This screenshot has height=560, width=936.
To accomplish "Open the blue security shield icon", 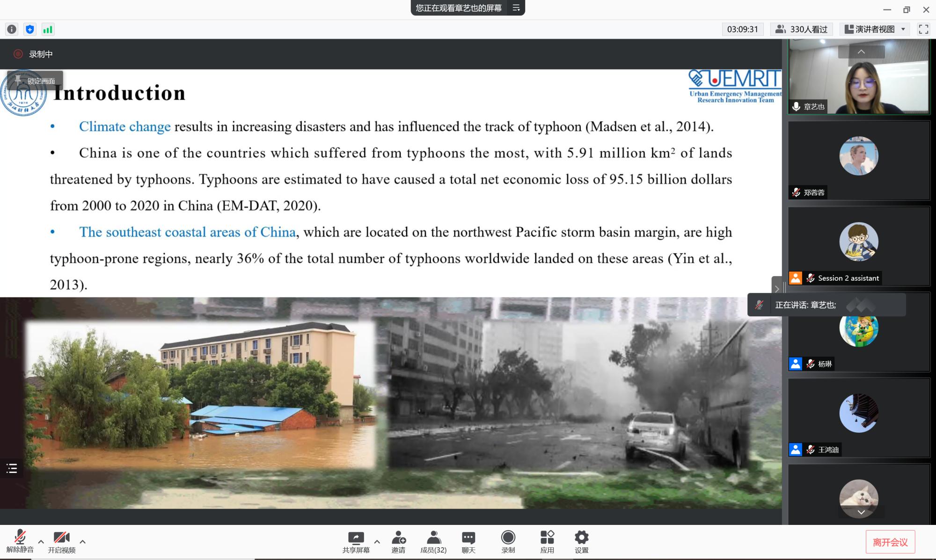I will [x=30, y=29].
